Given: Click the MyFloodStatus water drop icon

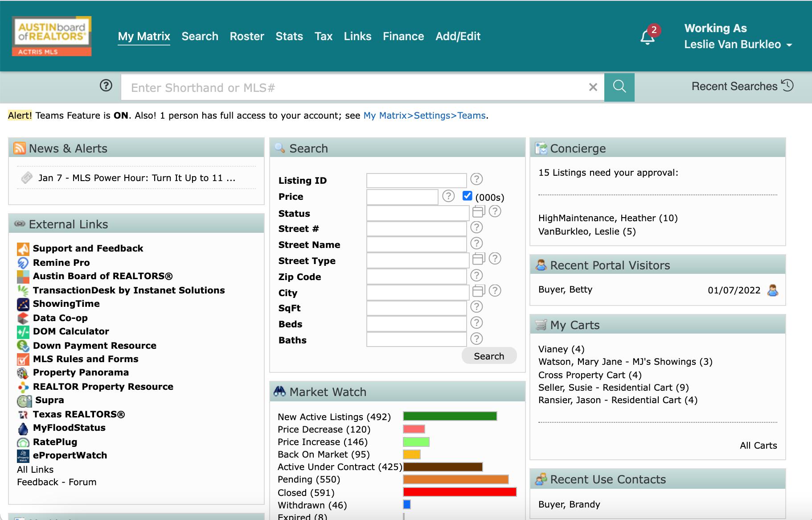Looking at the screenshot, I should 23,428.
